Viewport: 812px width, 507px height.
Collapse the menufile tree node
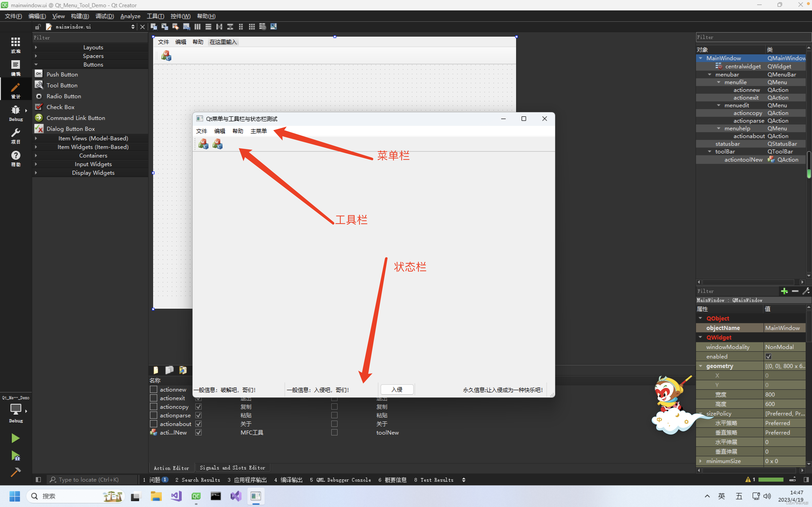[718, 82]
